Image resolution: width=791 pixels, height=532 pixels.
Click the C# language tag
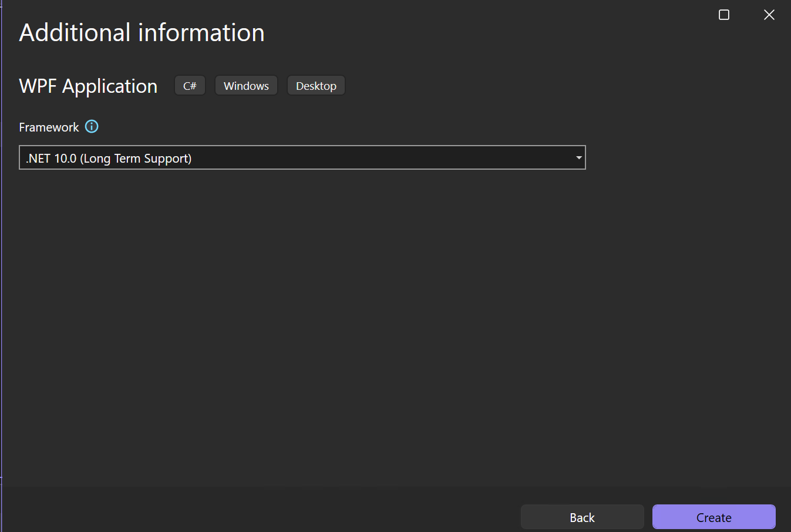(190, 85)
